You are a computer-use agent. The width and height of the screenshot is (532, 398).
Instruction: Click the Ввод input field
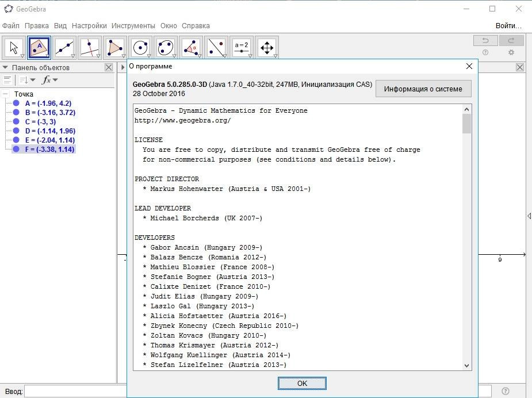[x=258, y=391]
